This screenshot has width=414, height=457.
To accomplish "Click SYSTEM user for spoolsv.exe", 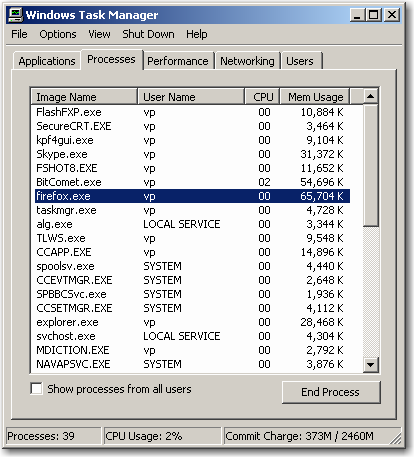I will click(162, 266).
